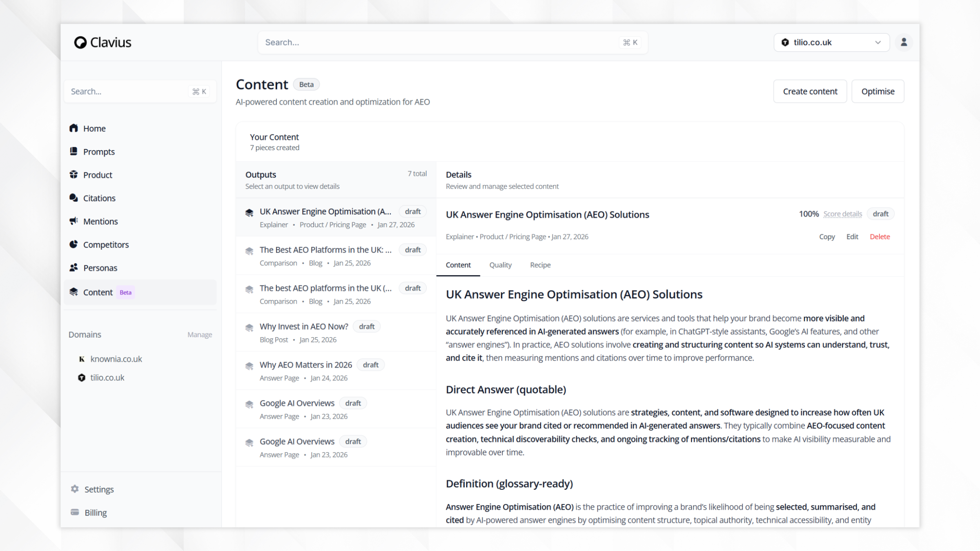Open the user profile avatar icon
The width and height of the screenshot is (980, 551).
point(904,42)
